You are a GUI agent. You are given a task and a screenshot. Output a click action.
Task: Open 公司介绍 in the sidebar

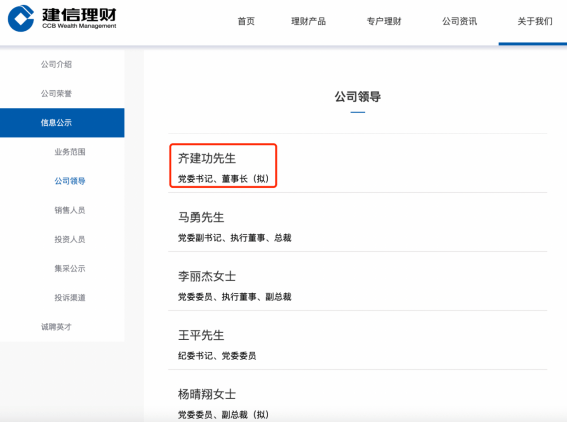pos(56,64)
